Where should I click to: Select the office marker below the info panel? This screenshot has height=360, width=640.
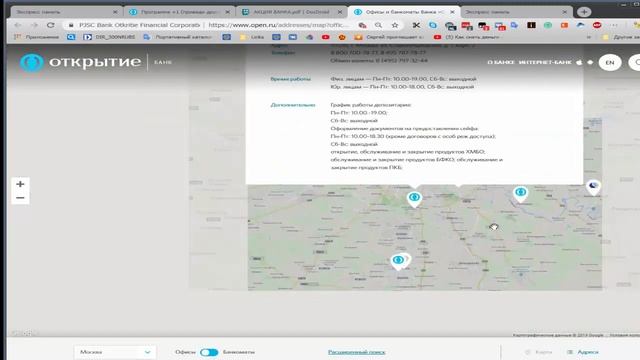[414, 199]
